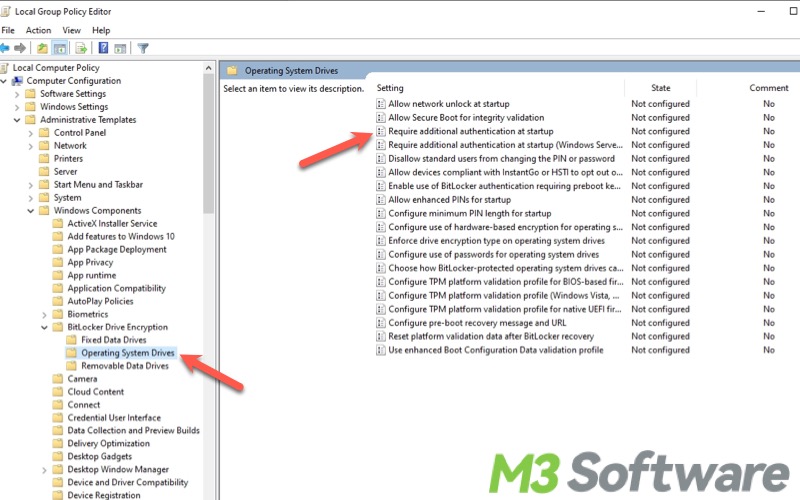Expand the Biometrics folder node
Viewport: 800px width, 500px height.
(44, 314)
